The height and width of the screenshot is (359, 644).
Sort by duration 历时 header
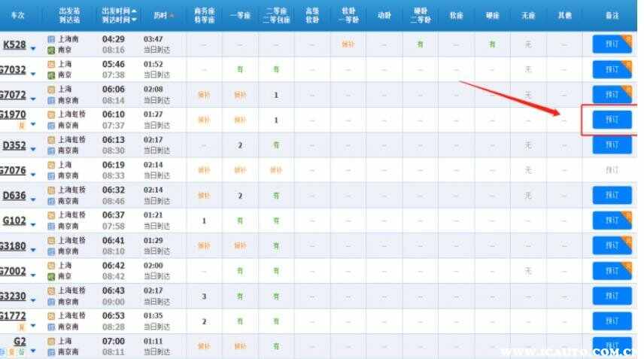(x=163, y=15)
